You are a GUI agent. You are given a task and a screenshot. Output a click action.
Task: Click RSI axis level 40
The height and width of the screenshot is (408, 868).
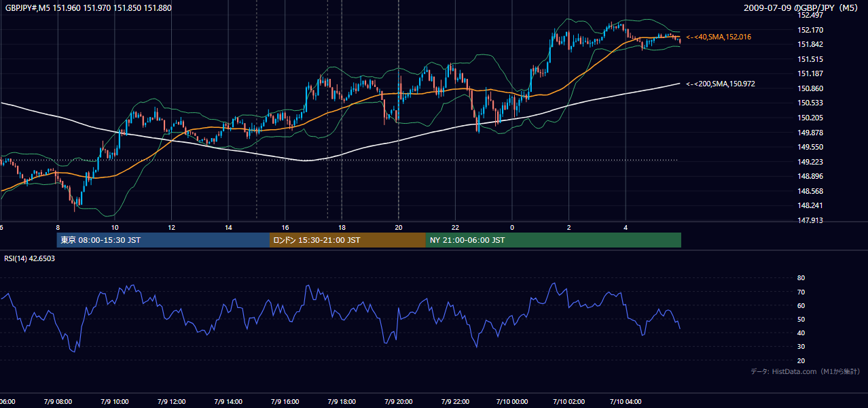click(x=801, y=333)
